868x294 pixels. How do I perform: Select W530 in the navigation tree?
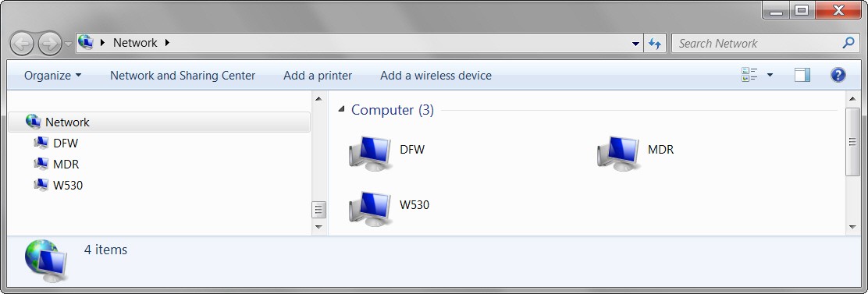(68, 185)
